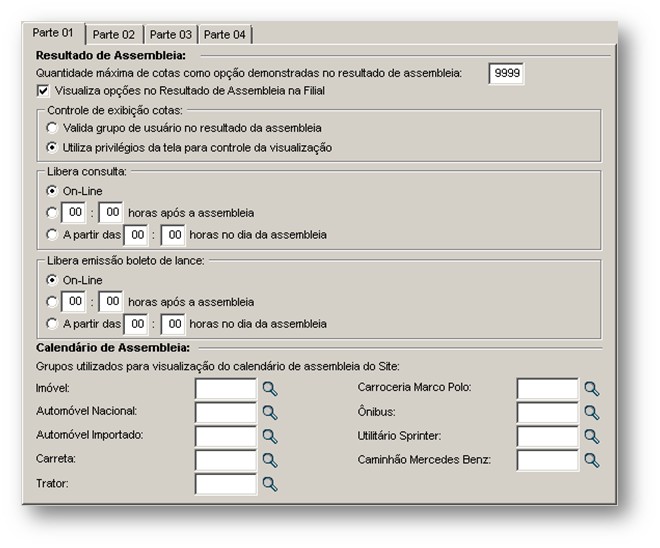Viewport: 660px width, 548px height.
Task: Click the Grupos utilizados para visualização text
Action: coord(218,367)
